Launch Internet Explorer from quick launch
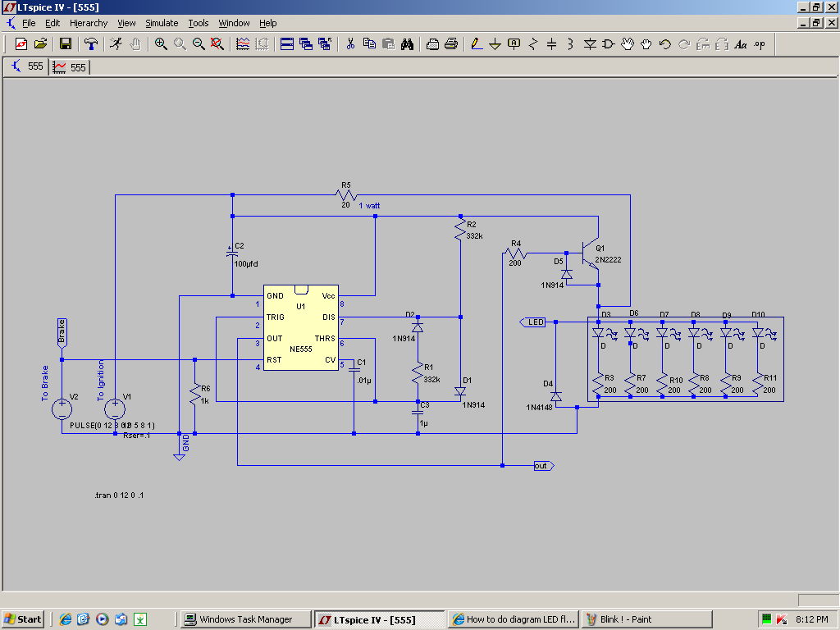The width and height of the screenshot is (840, 630). (x=66, y=619)
